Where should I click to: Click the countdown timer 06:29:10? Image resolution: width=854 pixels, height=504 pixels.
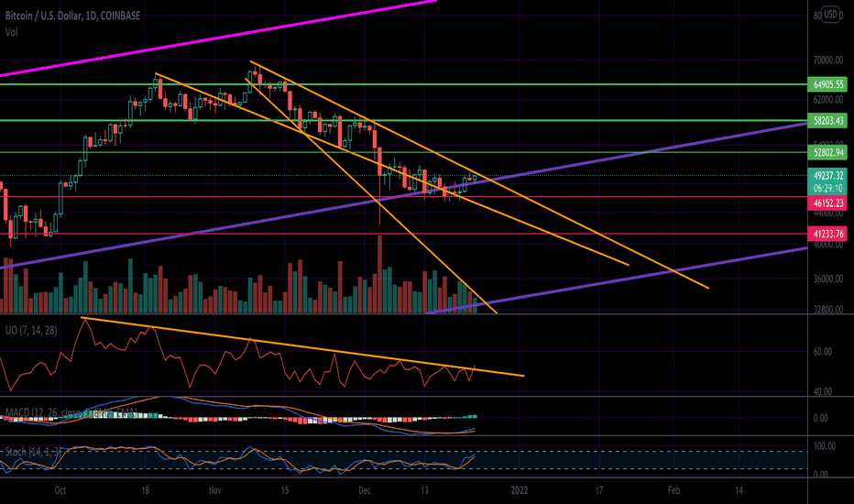827,188
